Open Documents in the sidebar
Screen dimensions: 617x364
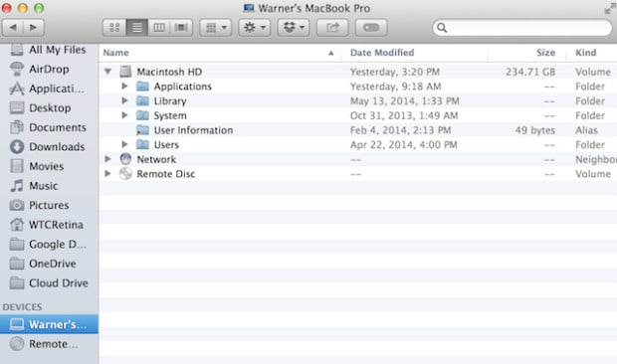point(48,127)
